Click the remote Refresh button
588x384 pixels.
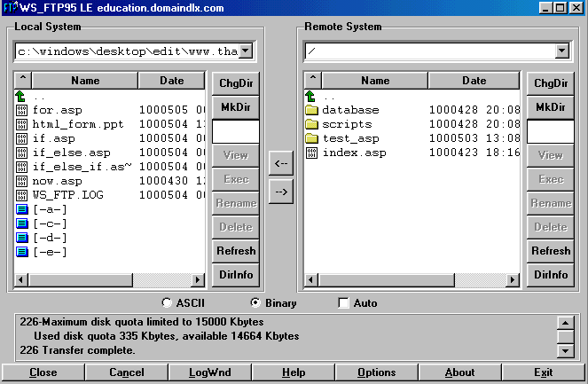tap(551, 250)
